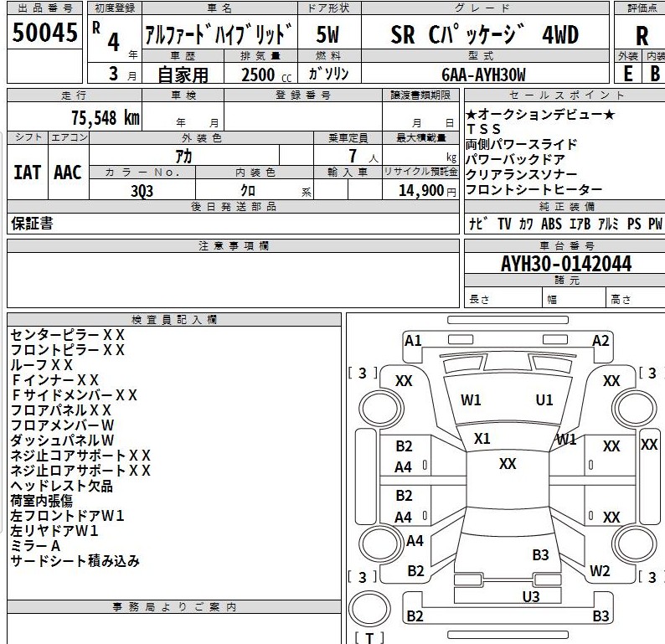Click chassis number AYH30-0142044

(566, 264)
